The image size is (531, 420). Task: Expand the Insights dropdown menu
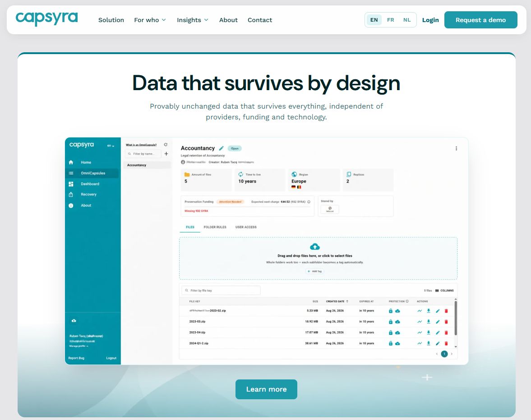(x=192, y=20)
